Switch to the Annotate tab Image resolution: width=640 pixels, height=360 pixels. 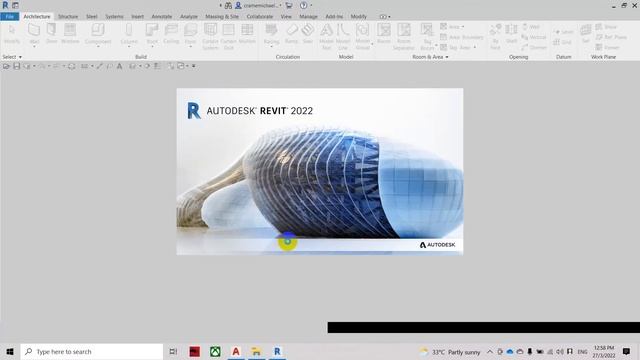coord(162,16)
